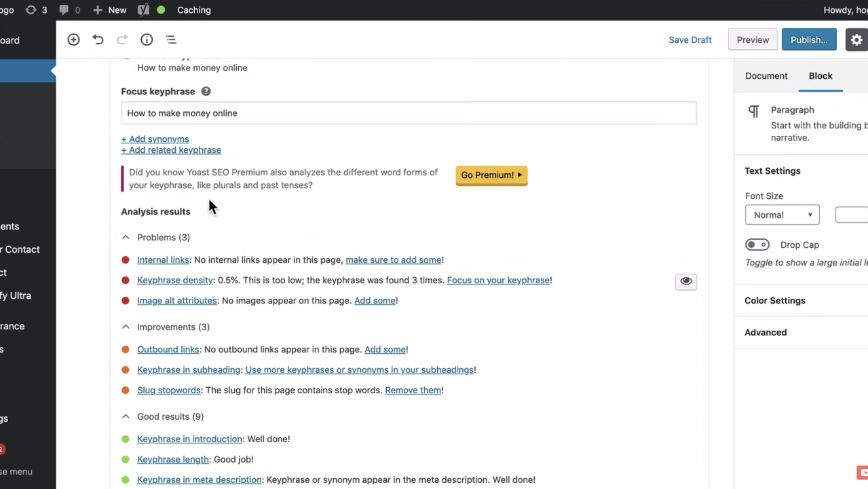868x489 pixels.
Task: Collapse the Improvements (3) section
Action: coord(126,327)
